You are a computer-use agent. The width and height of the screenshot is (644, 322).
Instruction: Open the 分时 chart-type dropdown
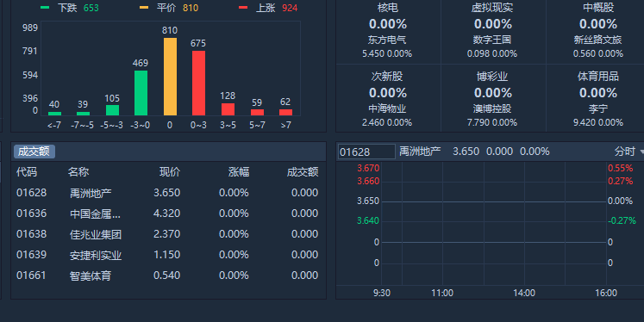[x=628, y=152]
